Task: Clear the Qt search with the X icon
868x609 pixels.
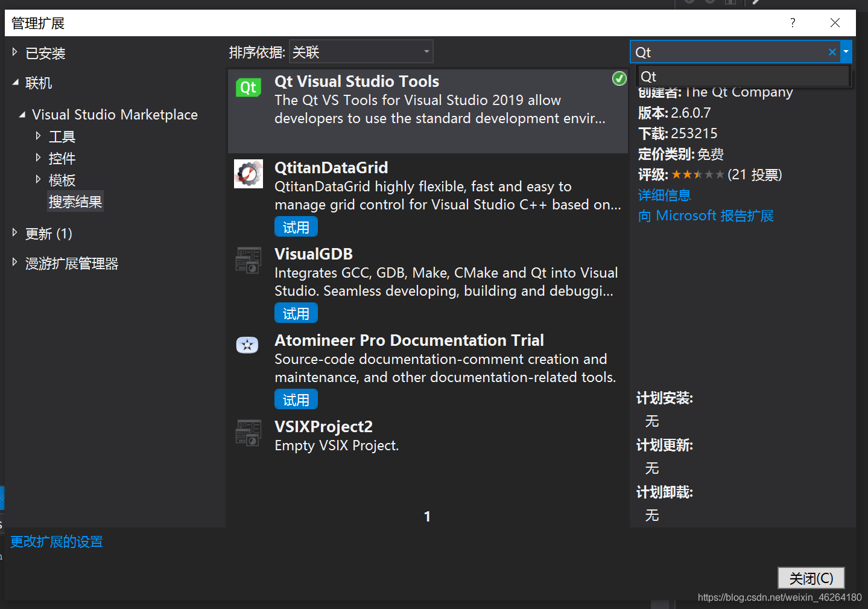Action: (x=832, y=52)
